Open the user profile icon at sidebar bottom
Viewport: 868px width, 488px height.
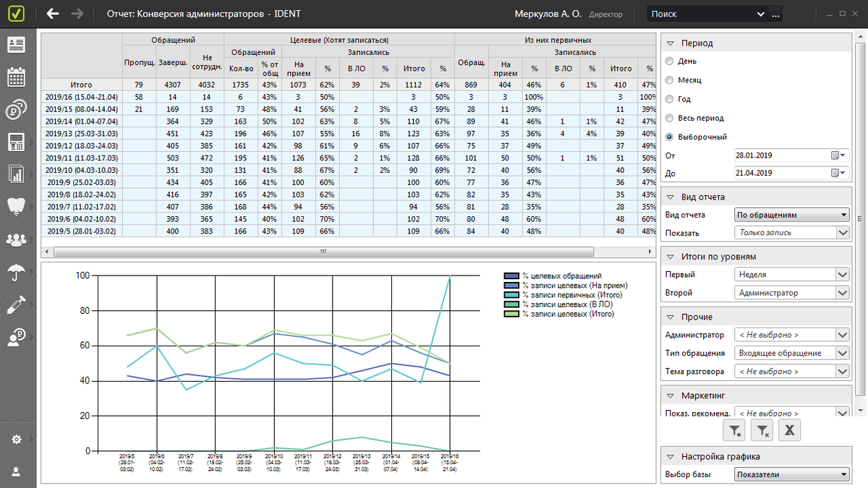(15, 471)
